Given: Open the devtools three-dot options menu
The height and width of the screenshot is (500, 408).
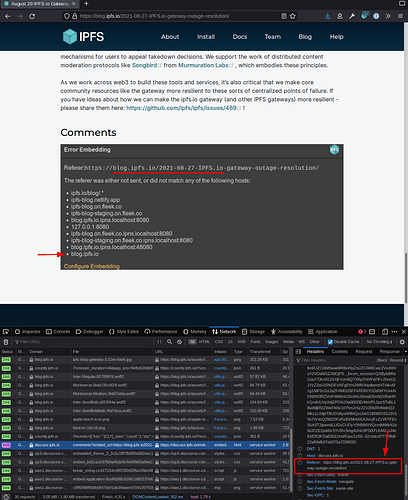Looking at the screenshot, I should 394,332.
